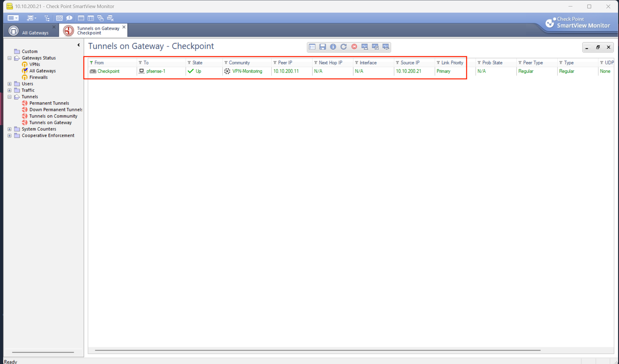
Task: Click the firewall brick-wall icon in top toolbar
Action: [59, 18]
